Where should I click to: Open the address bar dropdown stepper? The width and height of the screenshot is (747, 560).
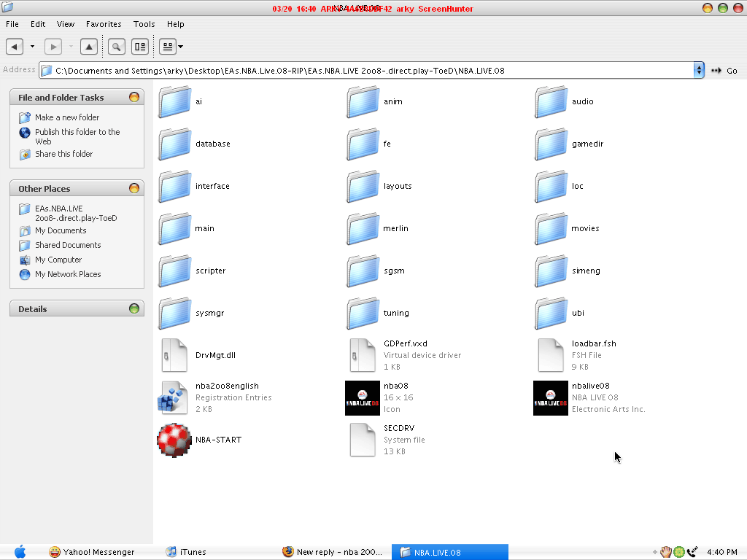[699, 71]
